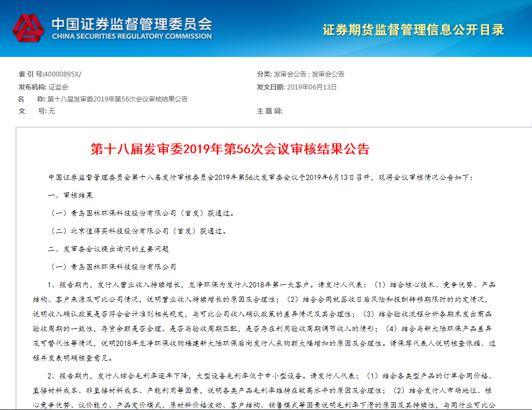Click paragraph 1 beginning 1、报告期内，发行人营业收入持续增长
532x410 pixels.
(x=264, y=321)
